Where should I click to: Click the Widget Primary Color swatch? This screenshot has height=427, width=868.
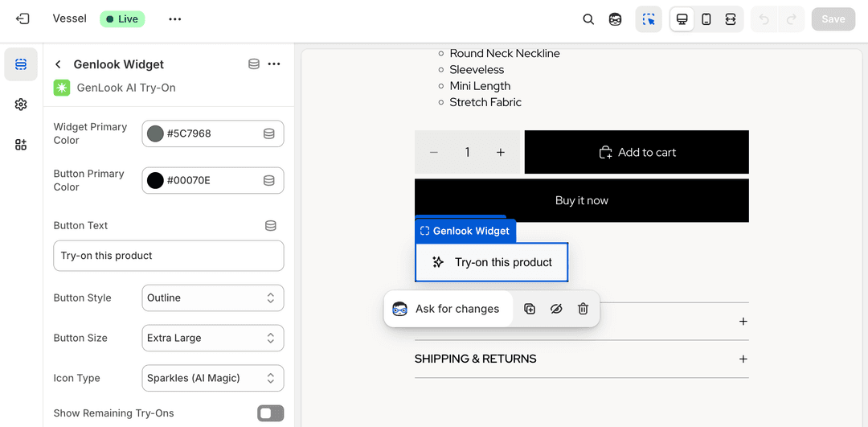pos(156,133)
